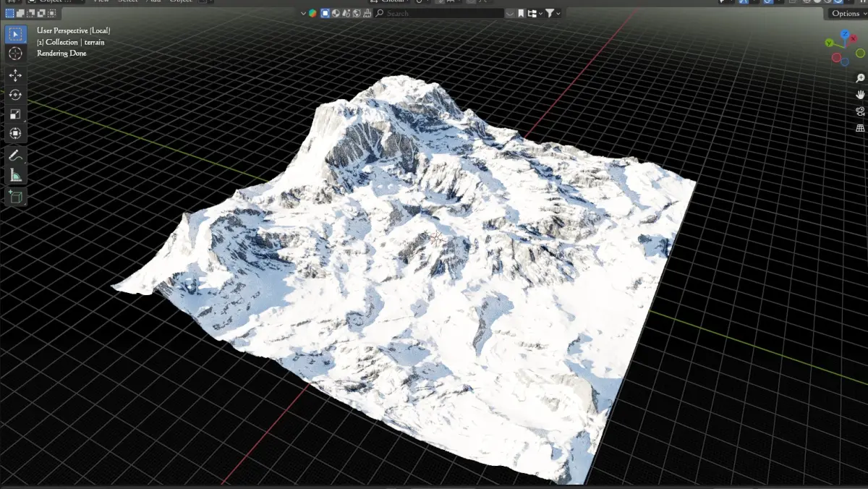Click the 'User Perspective (Local)' text
Image resolution: width=868 pixels, height=489 pixels.
pyautogui.click(x=73, y=31)
